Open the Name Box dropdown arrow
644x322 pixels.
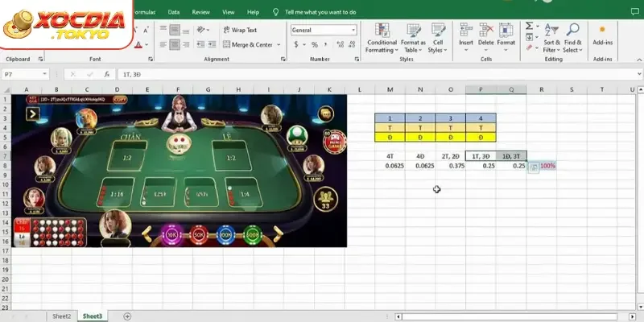point(44,74)
